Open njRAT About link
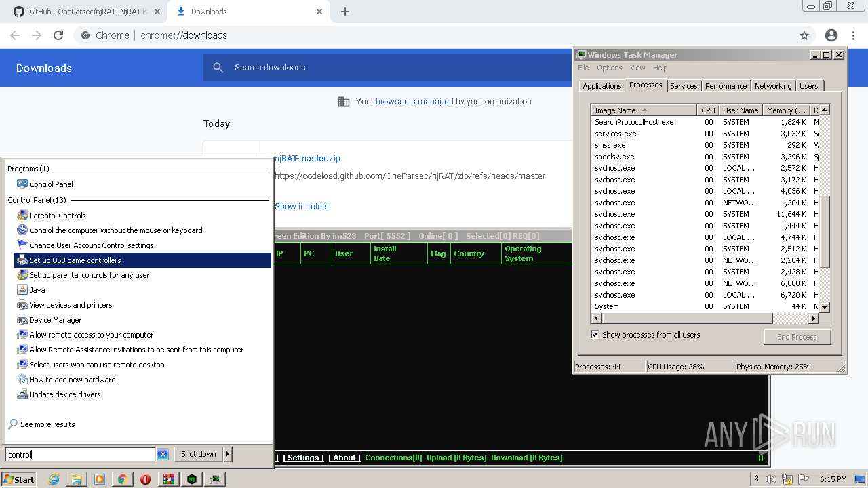This screenshot has width=868, height=488. [344, 457]
